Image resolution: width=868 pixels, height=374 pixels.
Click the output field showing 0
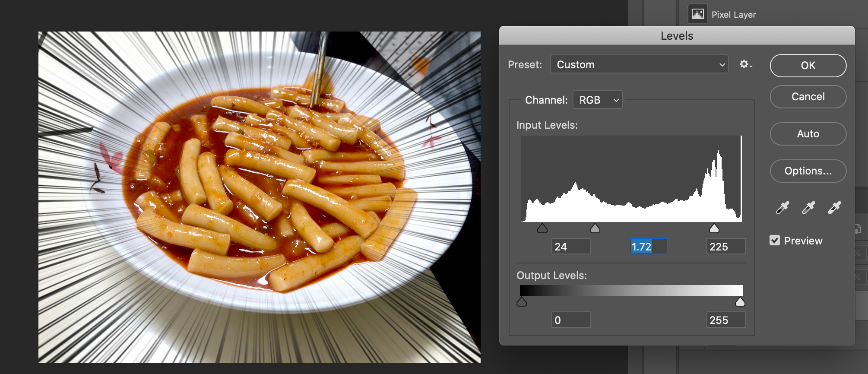tap(571, 320)
